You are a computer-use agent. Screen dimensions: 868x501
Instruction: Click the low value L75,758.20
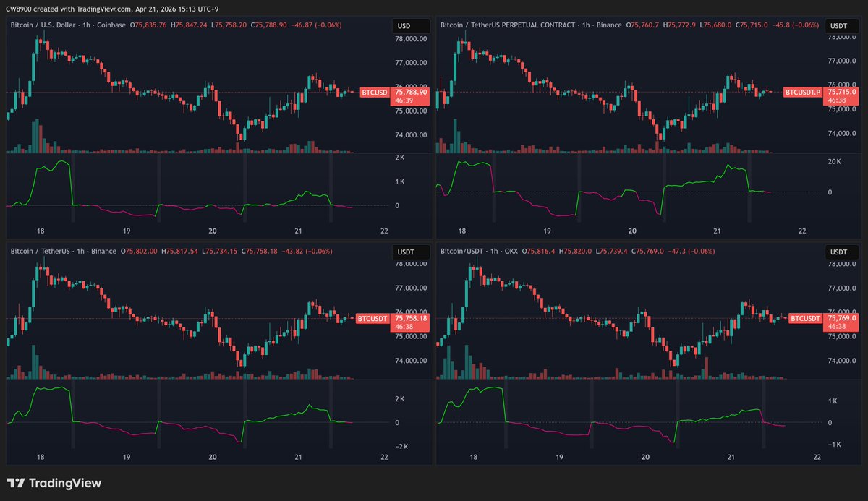click(x=229, y=26)
